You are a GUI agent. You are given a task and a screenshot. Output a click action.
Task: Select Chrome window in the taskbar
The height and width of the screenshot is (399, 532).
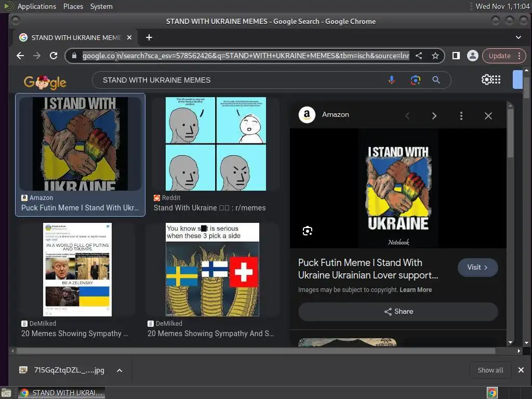(61, 393)
